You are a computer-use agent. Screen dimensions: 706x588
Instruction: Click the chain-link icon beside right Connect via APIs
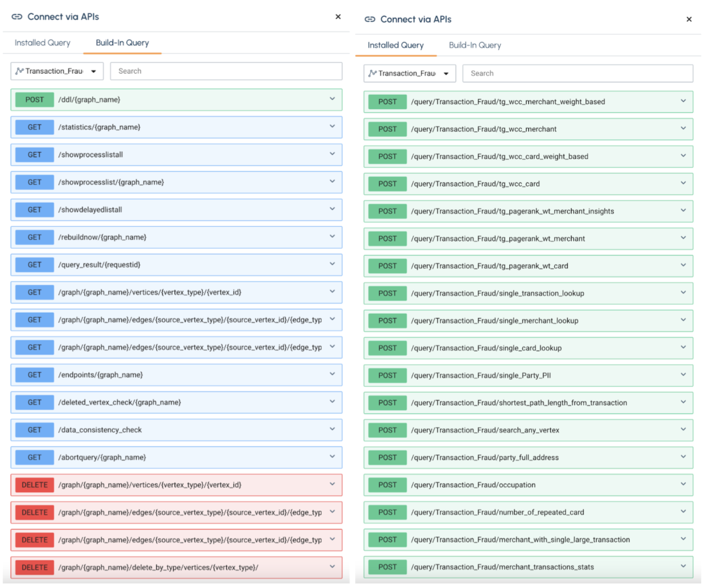pyautogui.click(x=370, y=19)
